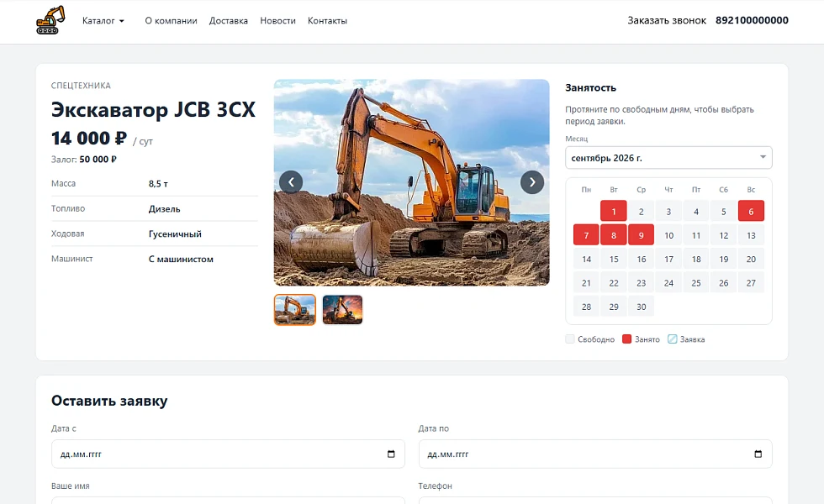Select calendar day 24

(668, 283)
